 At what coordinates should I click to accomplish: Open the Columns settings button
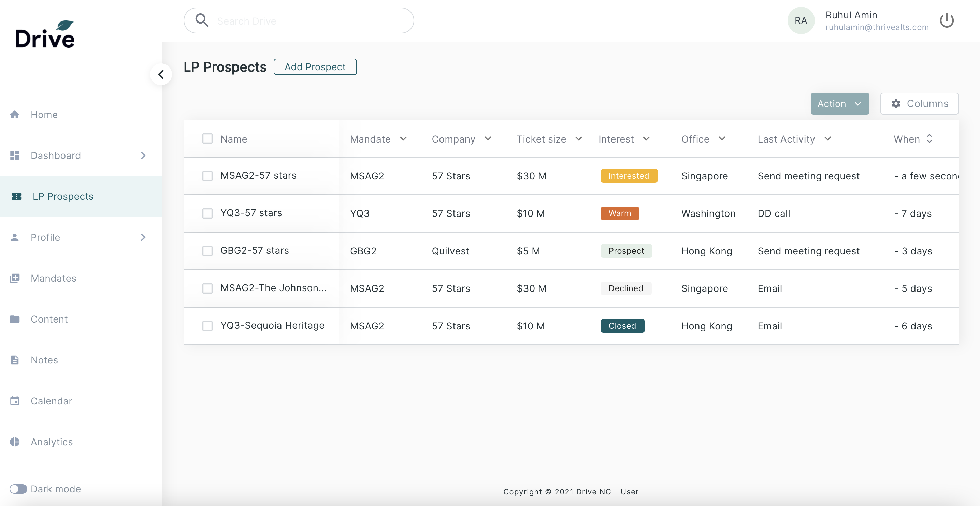919,104
